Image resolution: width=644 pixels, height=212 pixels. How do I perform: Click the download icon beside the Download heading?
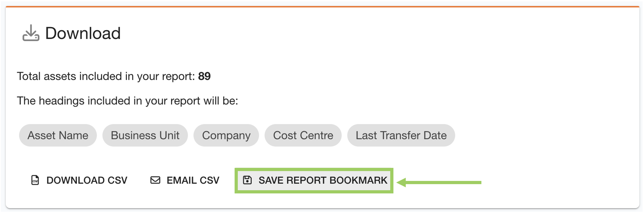coord(31,33)
